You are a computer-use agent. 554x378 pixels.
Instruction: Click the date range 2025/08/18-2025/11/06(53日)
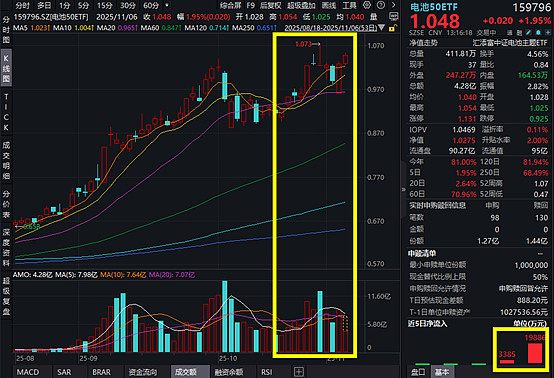click(x=330, y=28)
